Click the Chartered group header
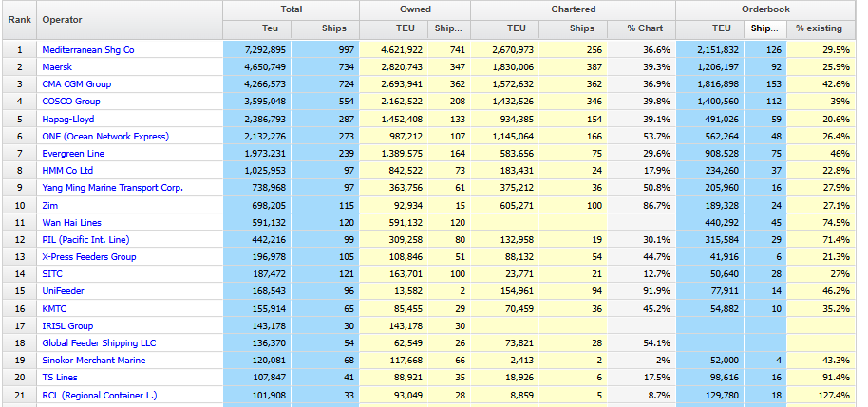 coord(573,9)
